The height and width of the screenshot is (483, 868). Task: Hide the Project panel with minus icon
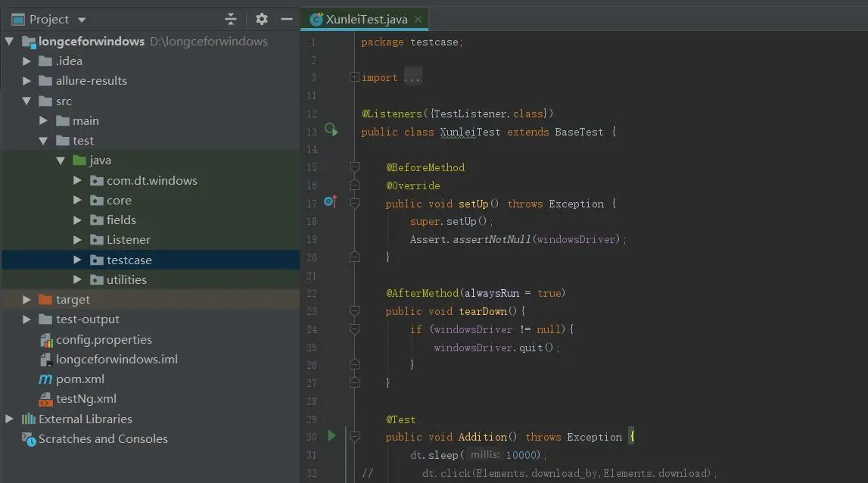pyautogui.click(x=287, y=20)
